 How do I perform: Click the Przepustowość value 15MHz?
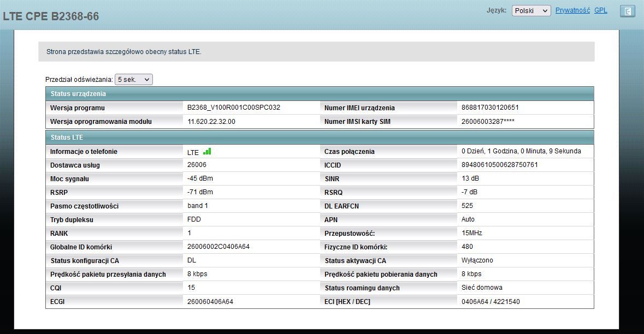pos(471,232)
